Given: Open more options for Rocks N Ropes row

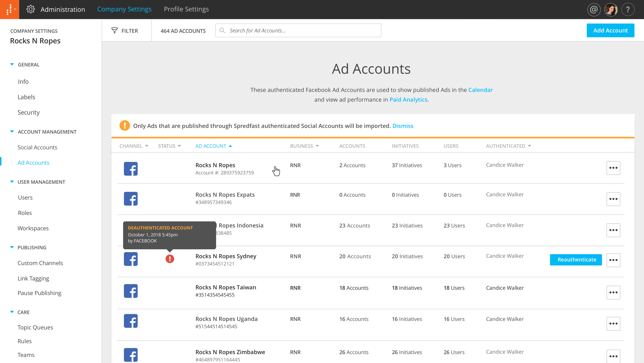Looking at the screenshot, I should [x=613, y=168].
